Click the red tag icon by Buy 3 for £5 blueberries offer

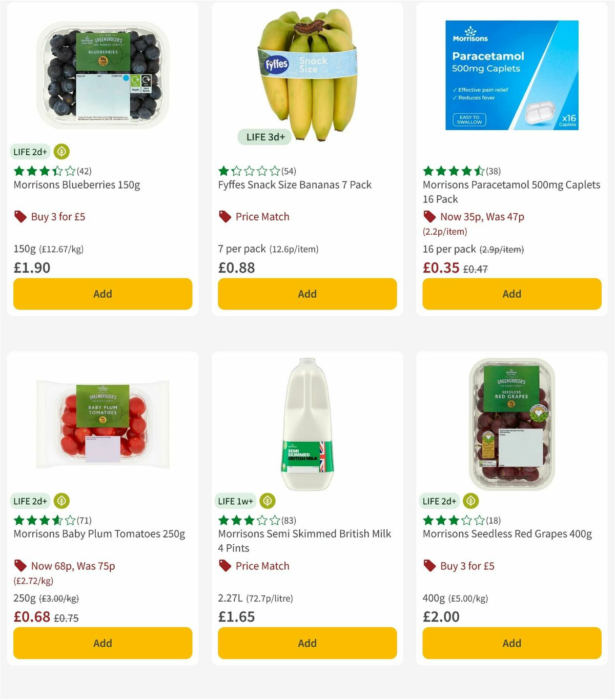point(21,217)
